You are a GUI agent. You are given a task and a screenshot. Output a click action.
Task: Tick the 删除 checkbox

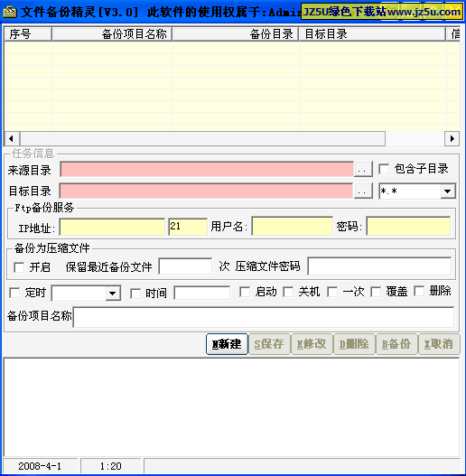[x=419, y=291]
